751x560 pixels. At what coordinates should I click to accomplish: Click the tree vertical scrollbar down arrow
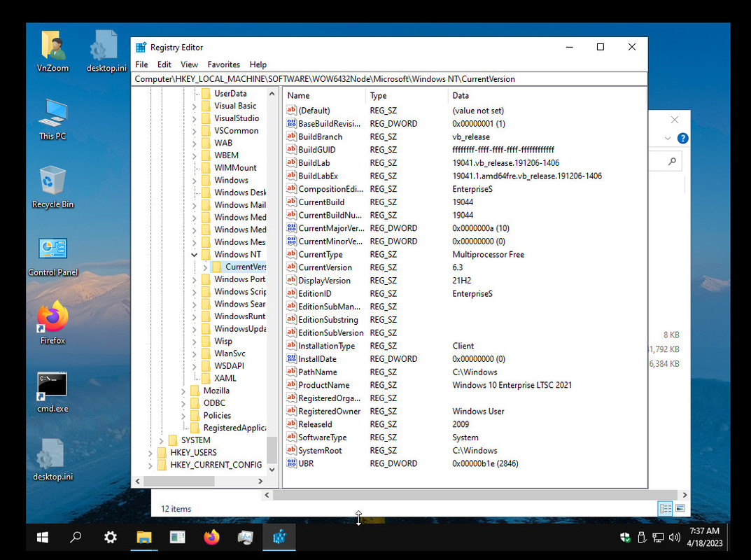coord(272,470)
